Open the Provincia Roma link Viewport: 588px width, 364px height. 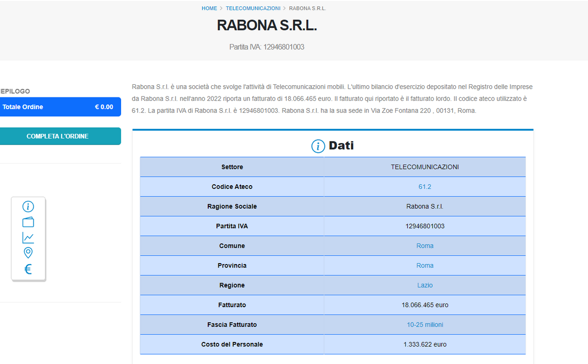(425, 266)
